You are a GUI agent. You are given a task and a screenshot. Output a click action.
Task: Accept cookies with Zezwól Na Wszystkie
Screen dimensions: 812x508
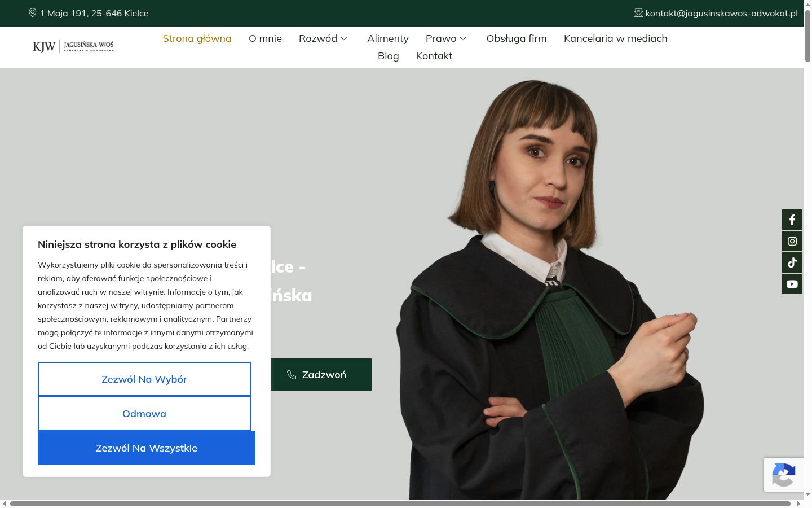147,448
